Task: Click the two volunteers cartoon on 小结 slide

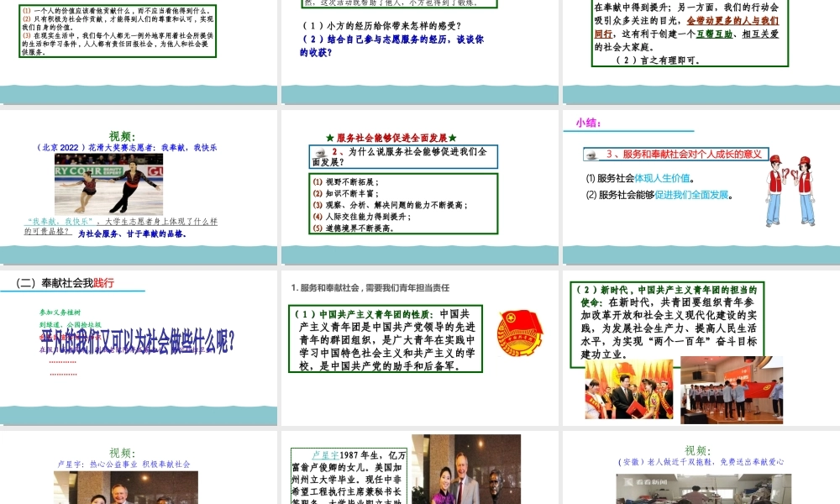Action: 790,191
